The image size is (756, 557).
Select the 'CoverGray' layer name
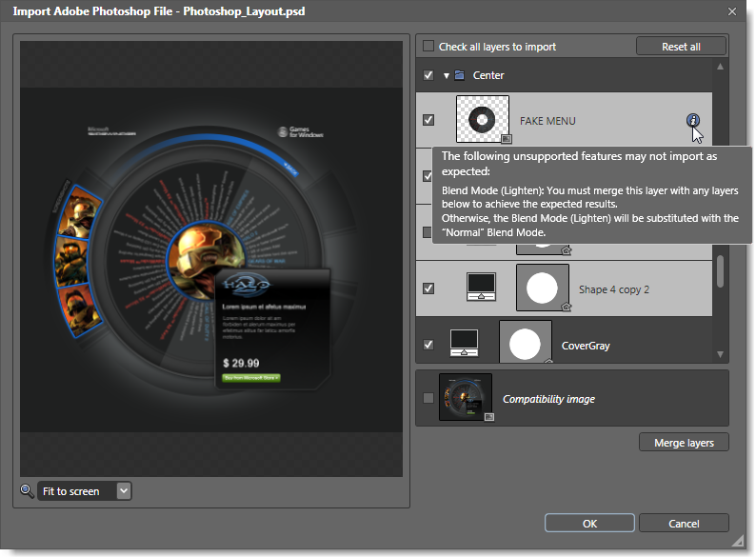pyautogui.click(x=586, y=346)
